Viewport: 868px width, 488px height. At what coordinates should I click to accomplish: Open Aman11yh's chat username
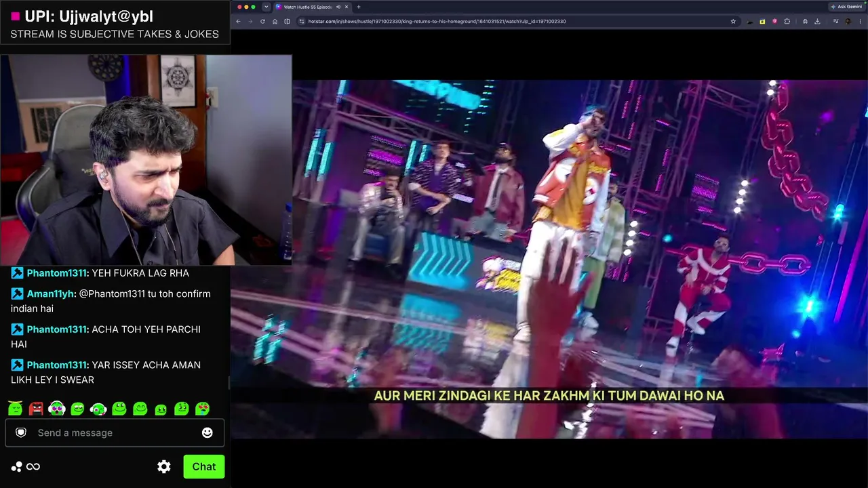click(x=51, y=293)
